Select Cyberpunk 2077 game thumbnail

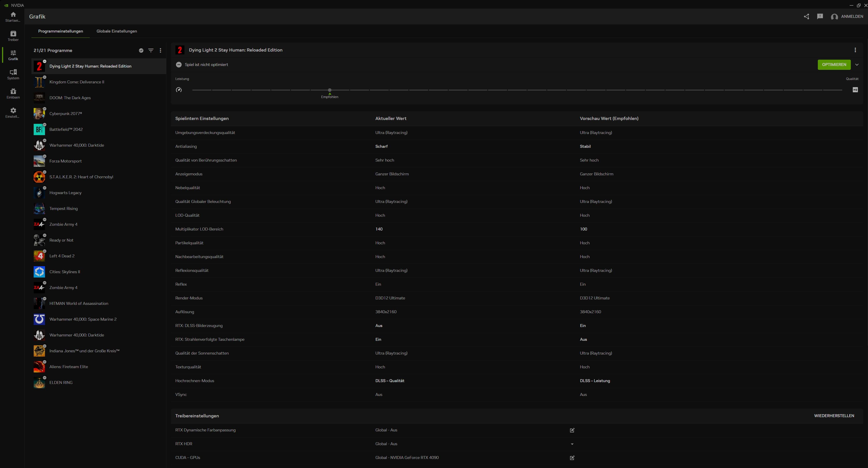(x=39, y=114)
